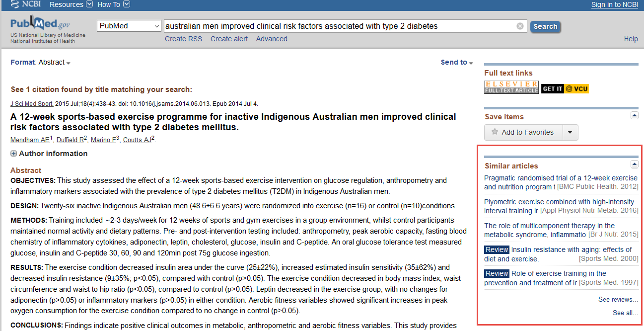Open the database selector showing PubMed
The width and height of the screenshot is (644, 331).
(x=129, y=25)
